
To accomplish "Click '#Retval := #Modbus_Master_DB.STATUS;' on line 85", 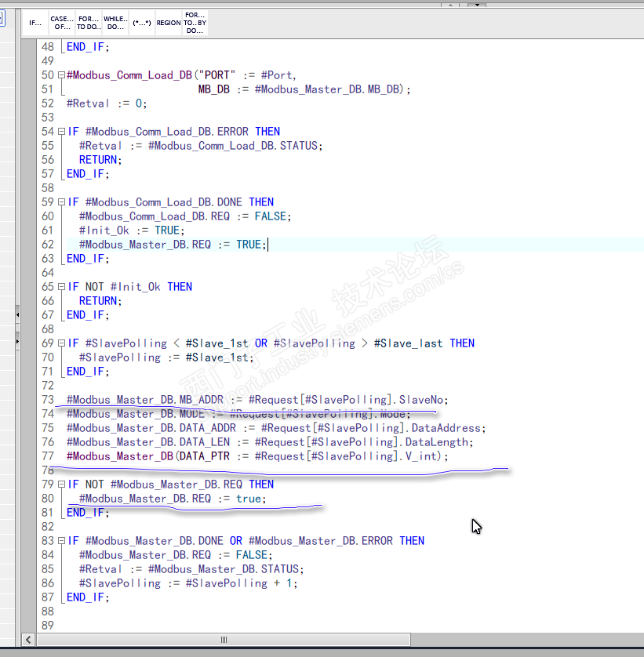I will (191, 569).
